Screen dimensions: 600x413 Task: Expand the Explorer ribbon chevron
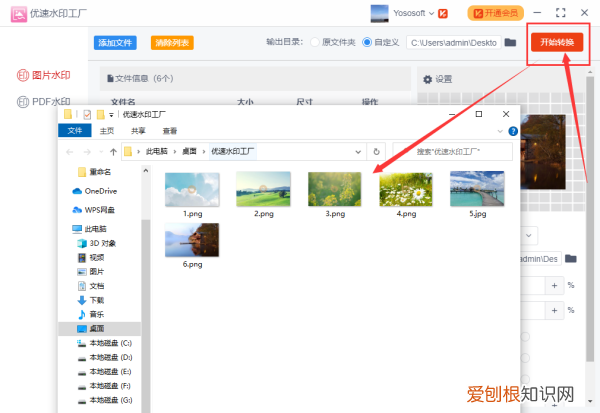[500, 131]
